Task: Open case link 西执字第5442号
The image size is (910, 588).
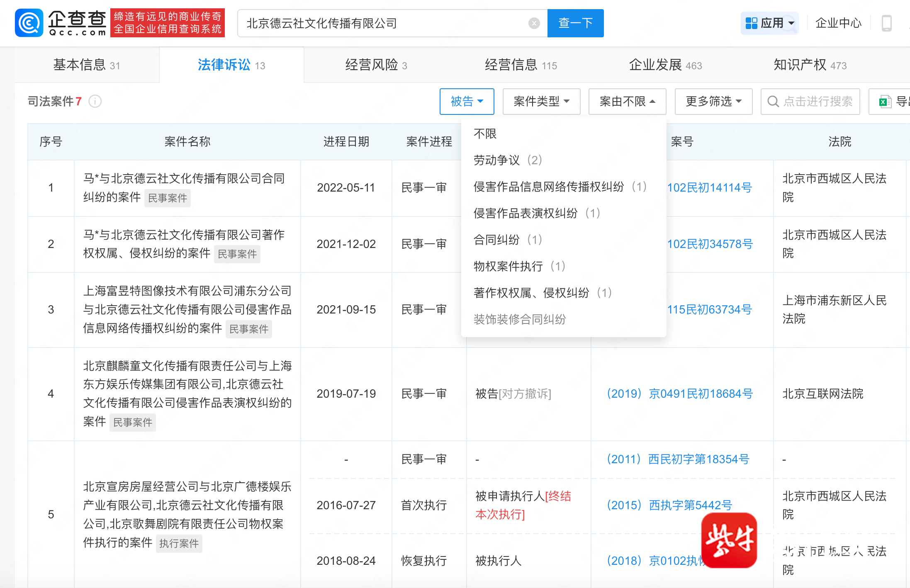Action: pos(669,505)
